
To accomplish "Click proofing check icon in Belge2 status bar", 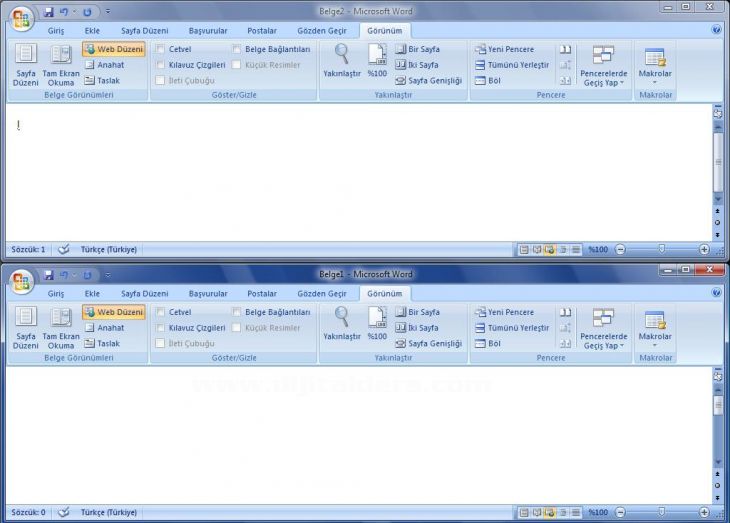I will (64, 249).
